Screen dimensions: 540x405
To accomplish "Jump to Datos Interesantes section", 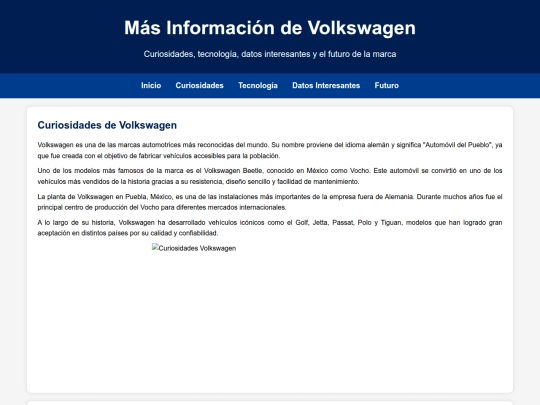I will coord(326,85).
